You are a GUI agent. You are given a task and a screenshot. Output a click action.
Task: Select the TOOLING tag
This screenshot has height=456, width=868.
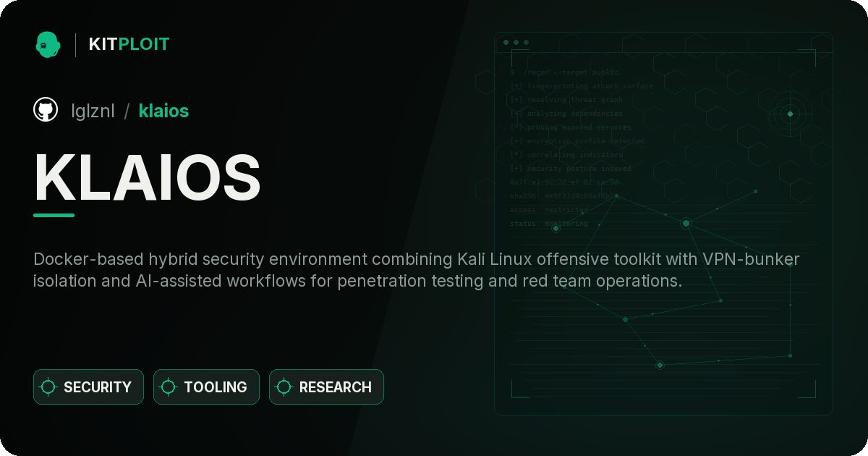206,387
